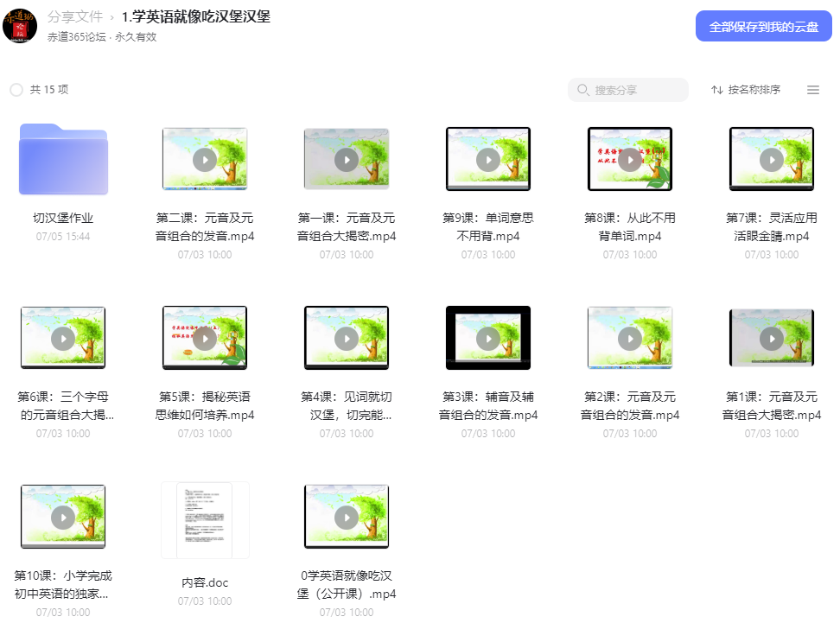Click the 第6课 三个字母 file name
Screen dimensions: 840x623
pyautogui.click(x=63, y=405)
